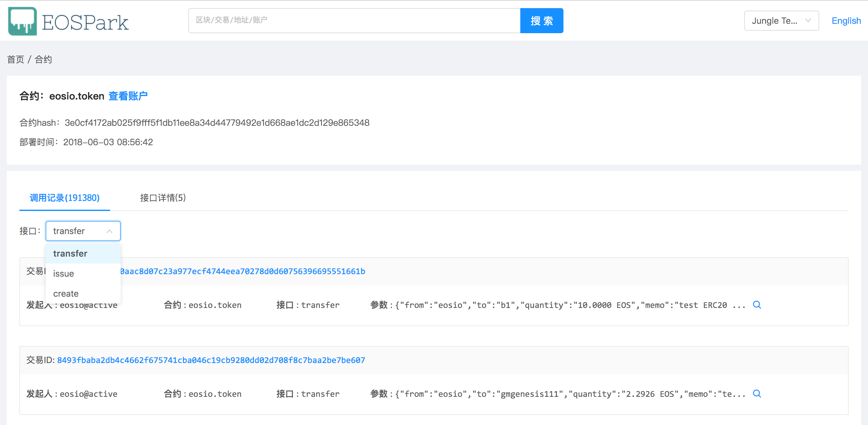Collapse the transfer interface select box
Screen dimensions: 868x425
click(83, 231)
